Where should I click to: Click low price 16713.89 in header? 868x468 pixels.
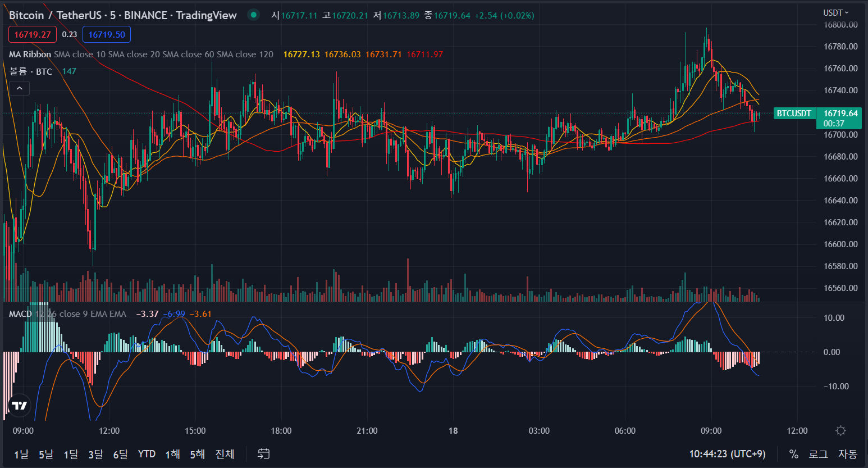(x=401, y=15)
